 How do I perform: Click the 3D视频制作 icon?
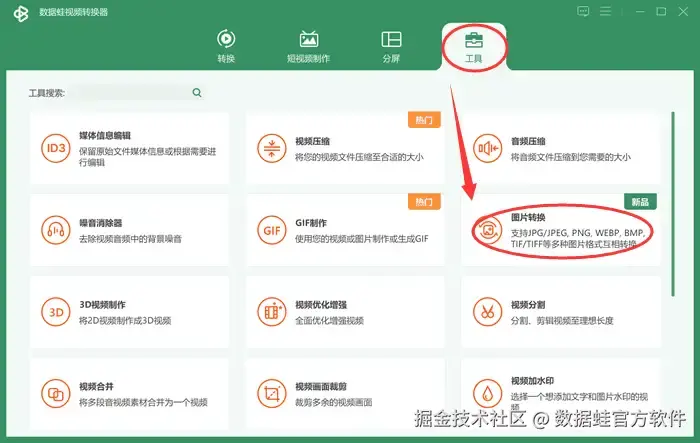(x=56, y=312)
